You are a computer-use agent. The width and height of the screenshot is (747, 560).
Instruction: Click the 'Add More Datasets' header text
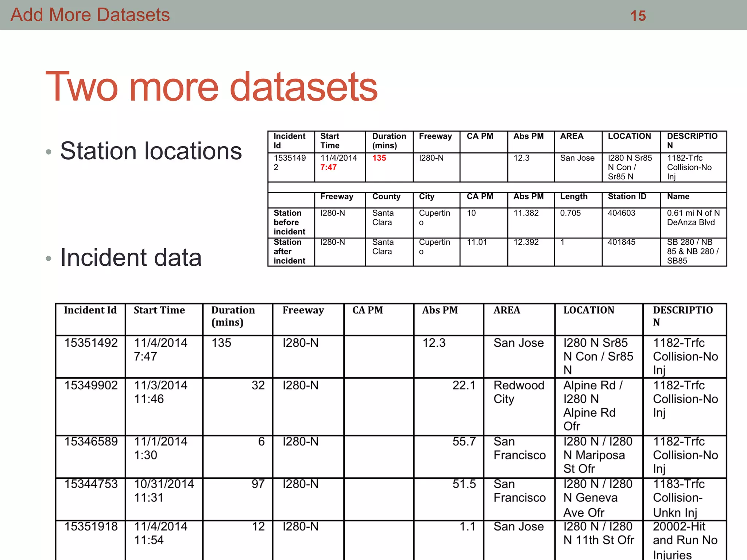[x=90, y=15]
